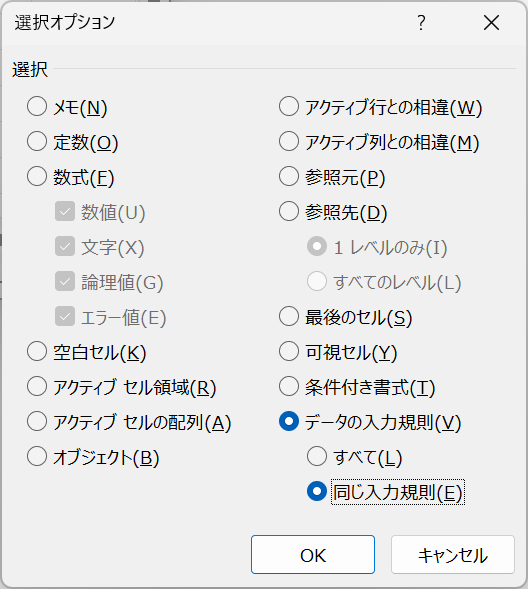This screenshot has width=528, height=589.
Task: Confirm with the OK button
Action: pos(313,554)
